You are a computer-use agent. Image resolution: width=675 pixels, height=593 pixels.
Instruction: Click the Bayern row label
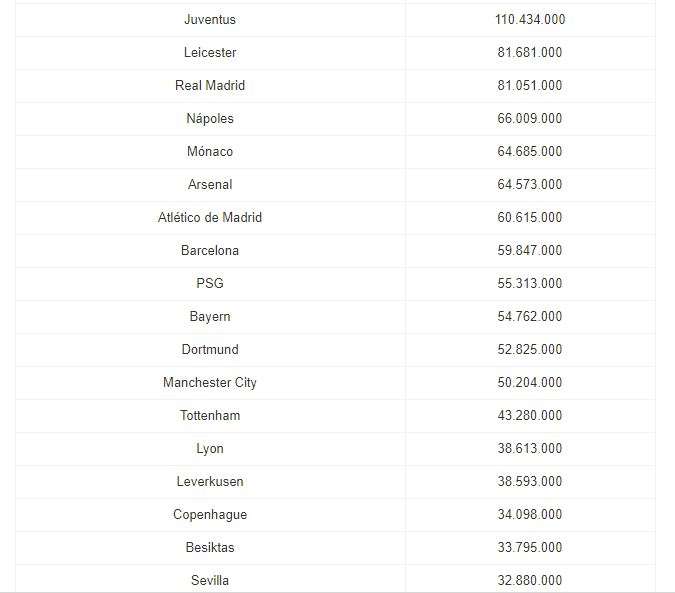click(x=210, y=316)
